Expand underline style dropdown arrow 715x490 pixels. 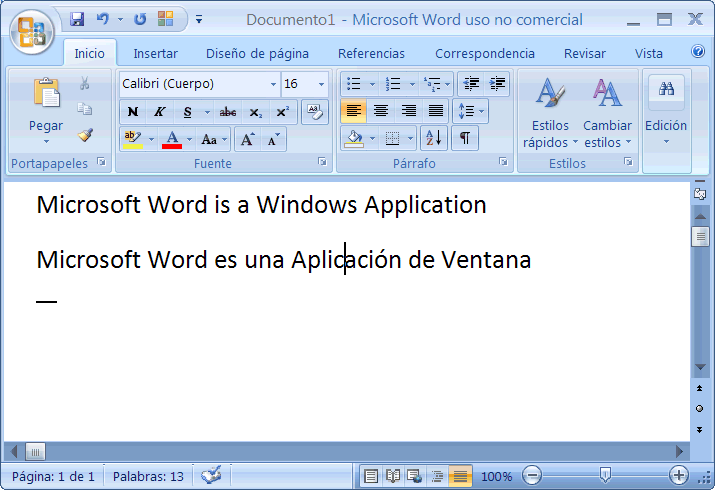(207, 112)
